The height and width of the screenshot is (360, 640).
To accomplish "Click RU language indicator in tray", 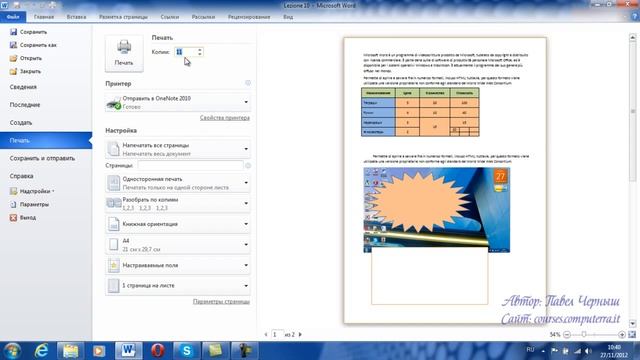I will [530, 350].
